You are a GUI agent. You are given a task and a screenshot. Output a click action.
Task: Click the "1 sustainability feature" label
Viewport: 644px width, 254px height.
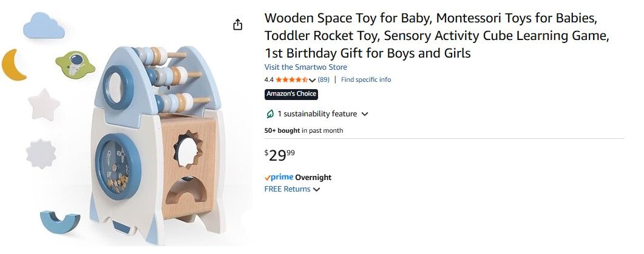click(317, 114)
